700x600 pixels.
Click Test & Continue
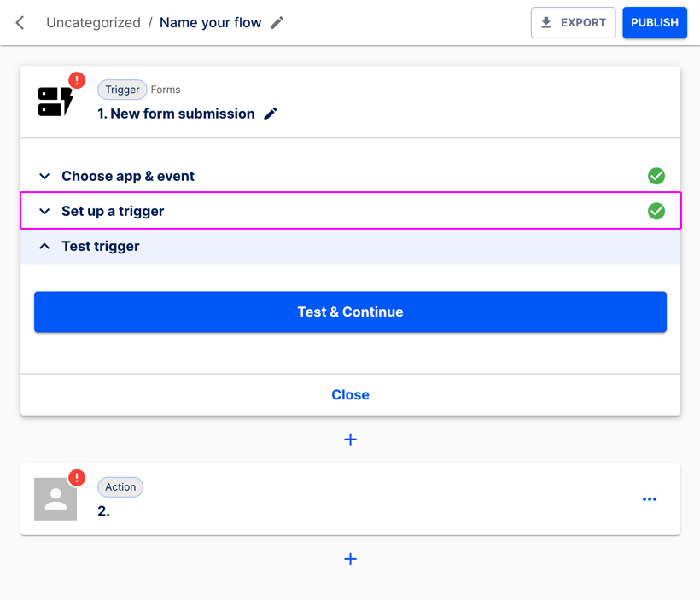tap(351, 312)
